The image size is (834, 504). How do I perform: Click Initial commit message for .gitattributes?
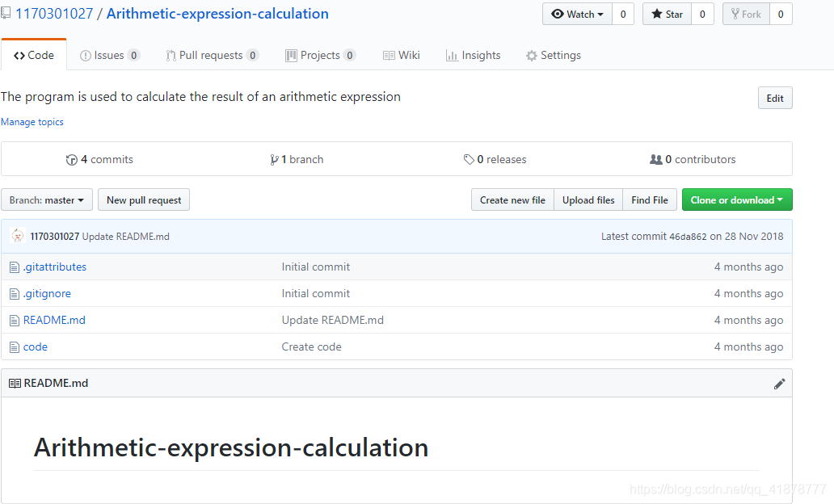click(316, 267)
